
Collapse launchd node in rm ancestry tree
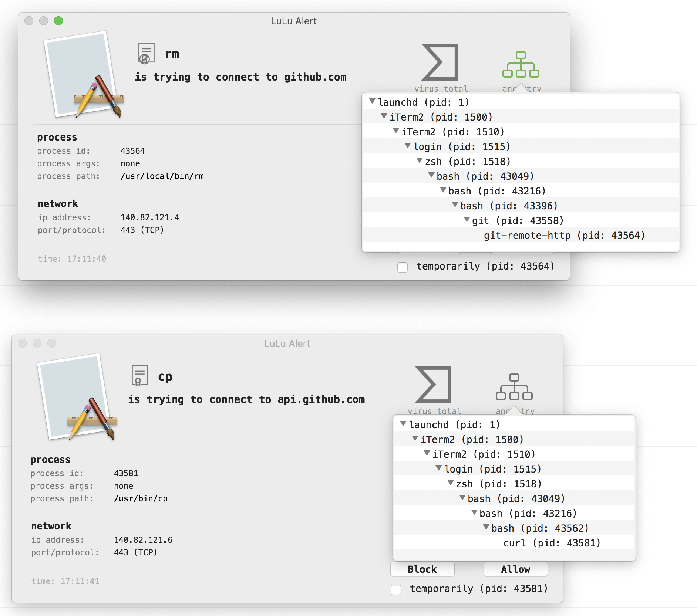tap(372, 101)
